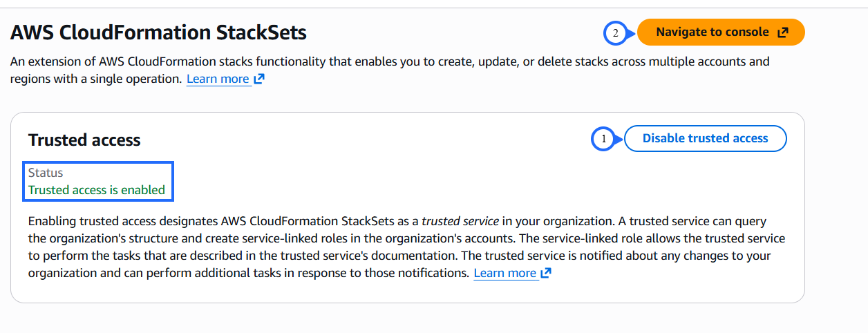Click external-link icon beside top Learn more
The image size is (868, 333).
259,79
